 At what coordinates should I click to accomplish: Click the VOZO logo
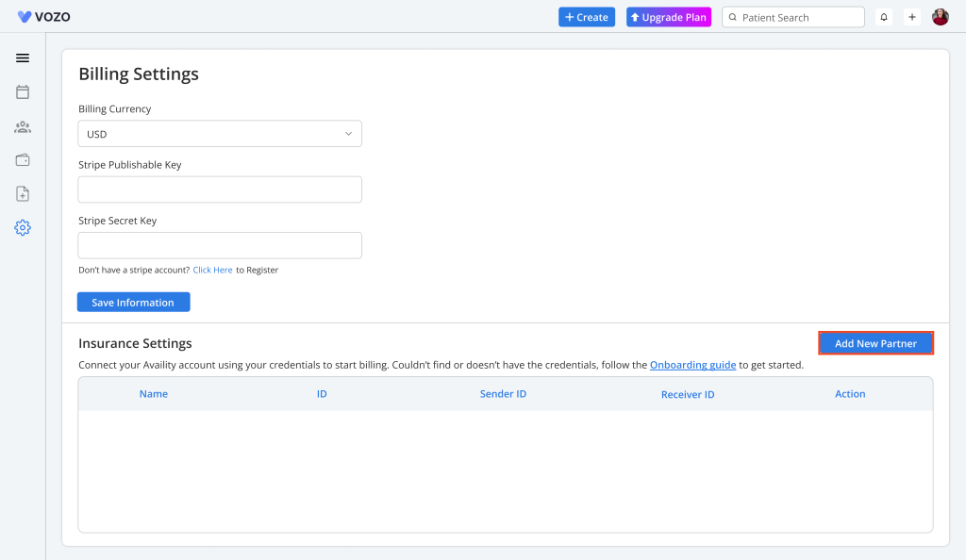44,17
